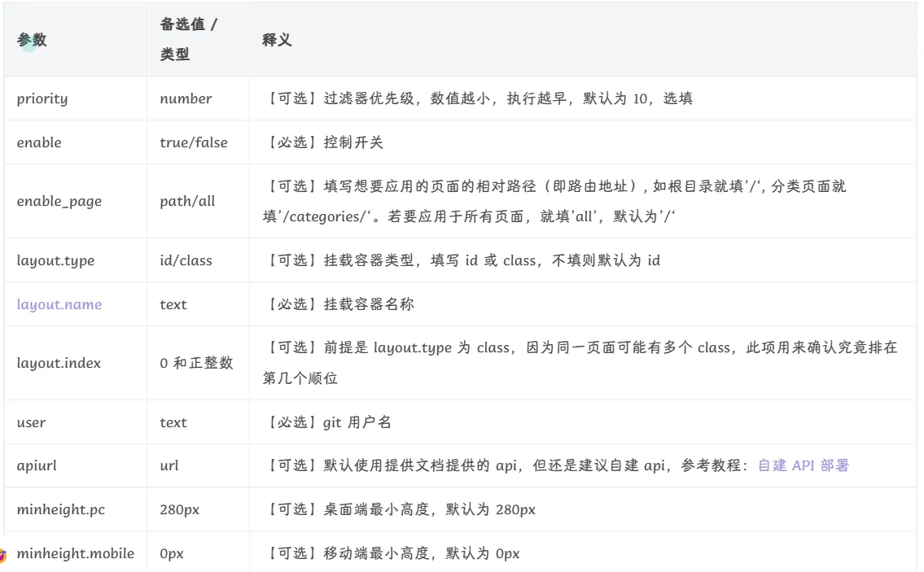Click the true/false type value

194,142
